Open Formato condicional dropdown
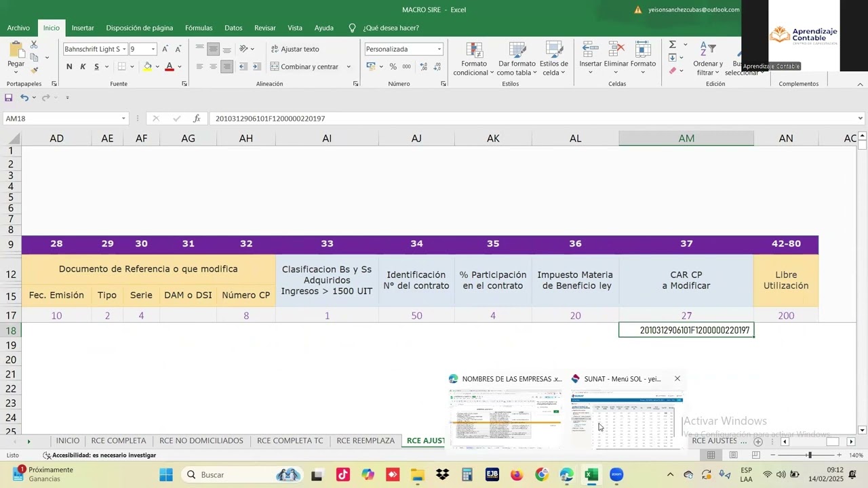The width and height of the screenshot is (868, 488). pos(474,58)
